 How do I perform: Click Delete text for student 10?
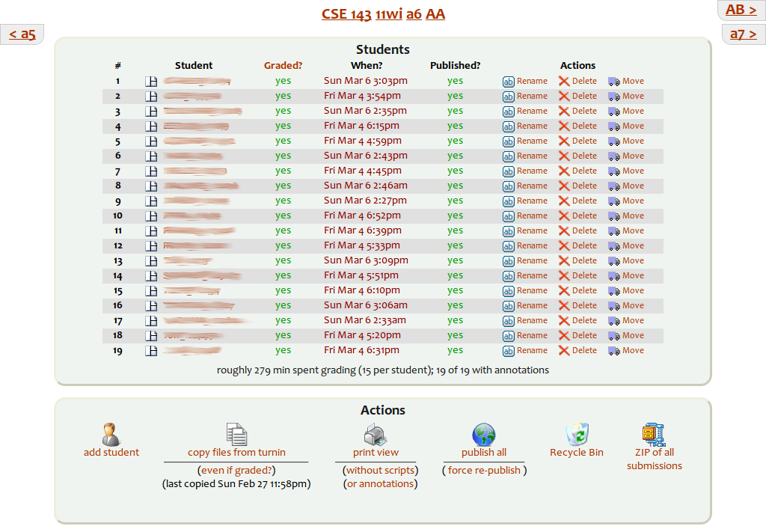pos(584,215)
